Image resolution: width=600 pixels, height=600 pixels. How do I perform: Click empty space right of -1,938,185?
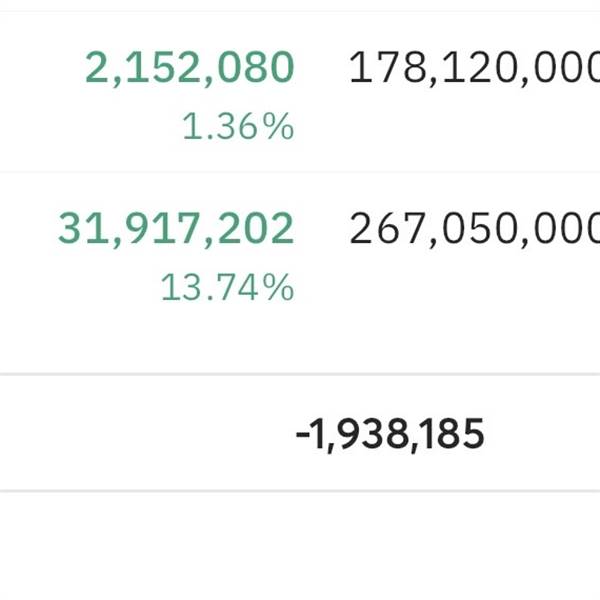tap(545, 434)
